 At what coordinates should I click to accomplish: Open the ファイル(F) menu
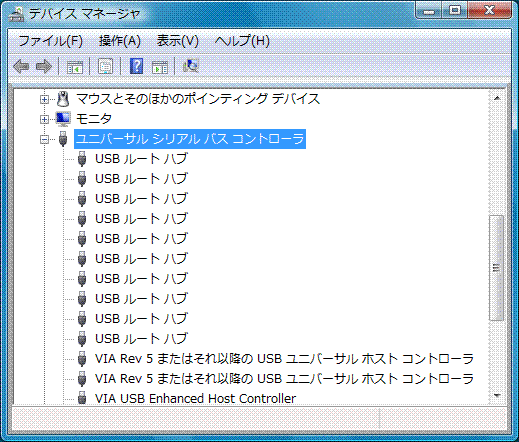[x=50, y=41]
